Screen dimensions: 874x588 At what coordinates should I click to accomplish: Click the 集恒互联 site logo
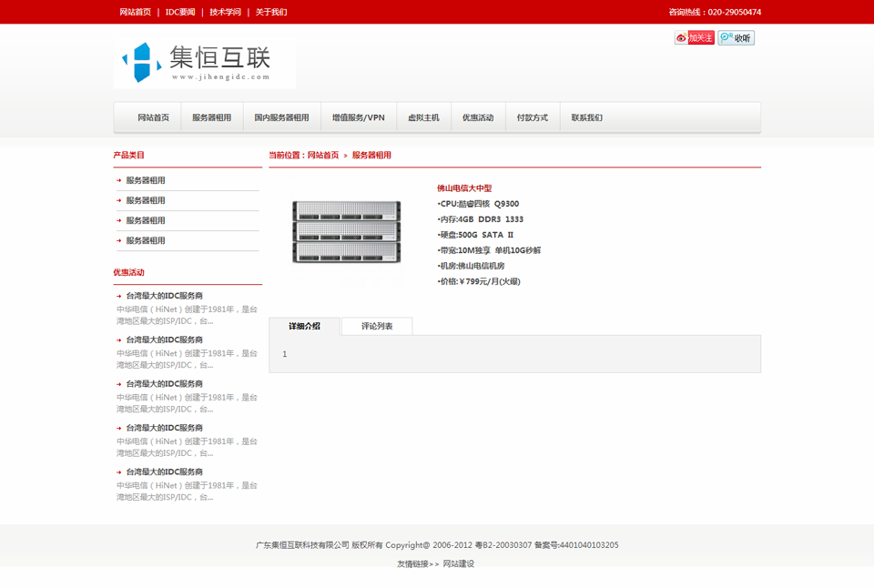205,64
